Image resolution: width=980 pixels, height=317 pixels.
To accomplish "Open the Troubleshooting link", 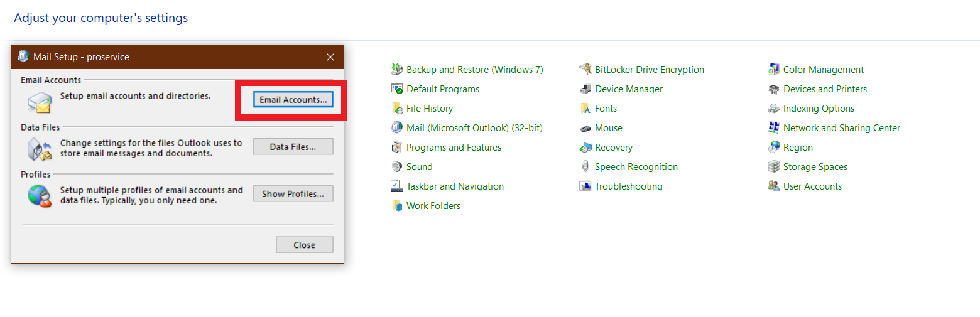I will click(x=629, y=186).
